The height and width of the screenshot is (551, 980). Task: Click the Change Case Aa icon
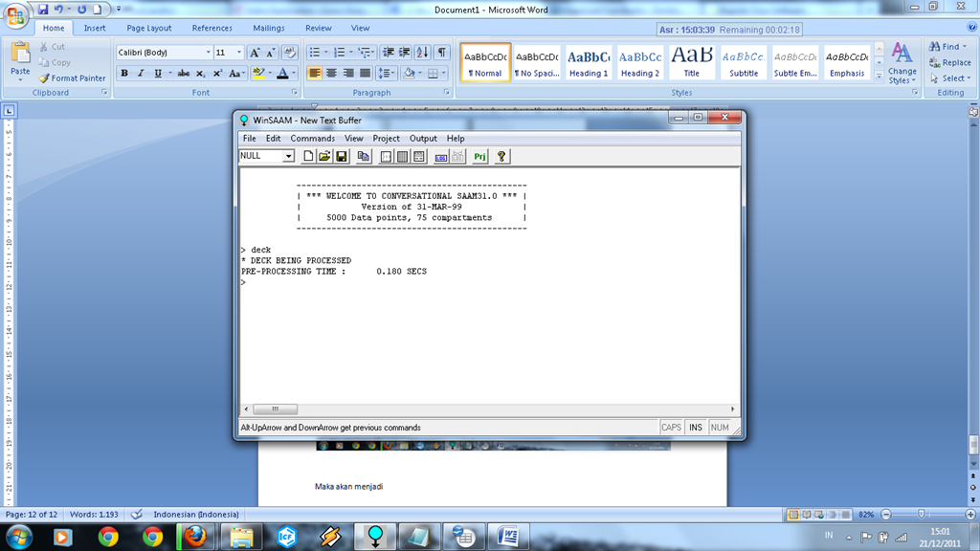[235, 73]
